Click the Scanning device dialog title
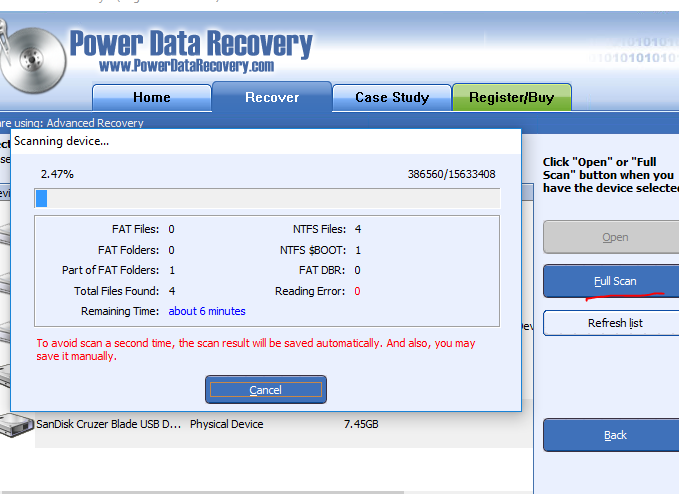The width and height of the screenshot is (679, 494). pos(61,141)
